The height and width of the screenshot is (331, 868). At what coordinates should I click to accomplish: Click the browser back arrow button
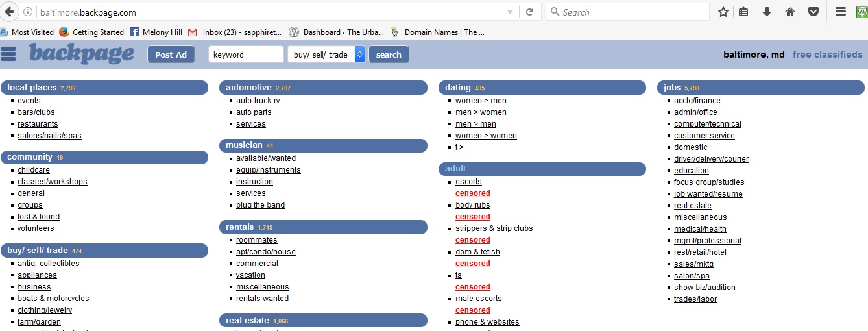9,12
